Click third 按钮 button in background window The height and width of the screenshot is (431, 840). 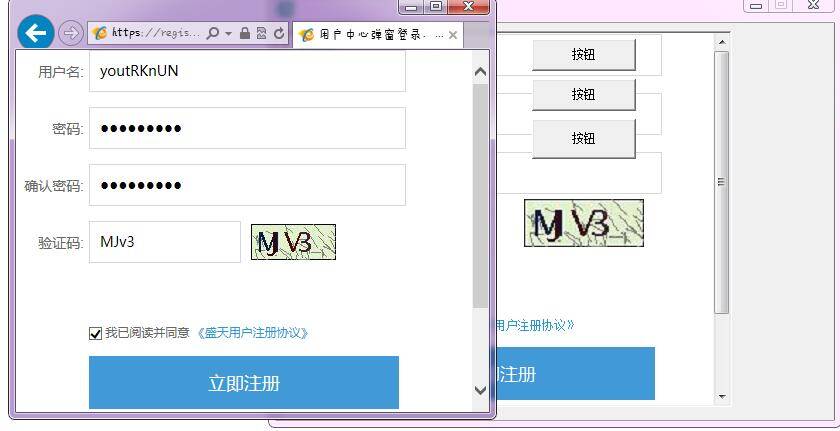click(x=583, y=139)
